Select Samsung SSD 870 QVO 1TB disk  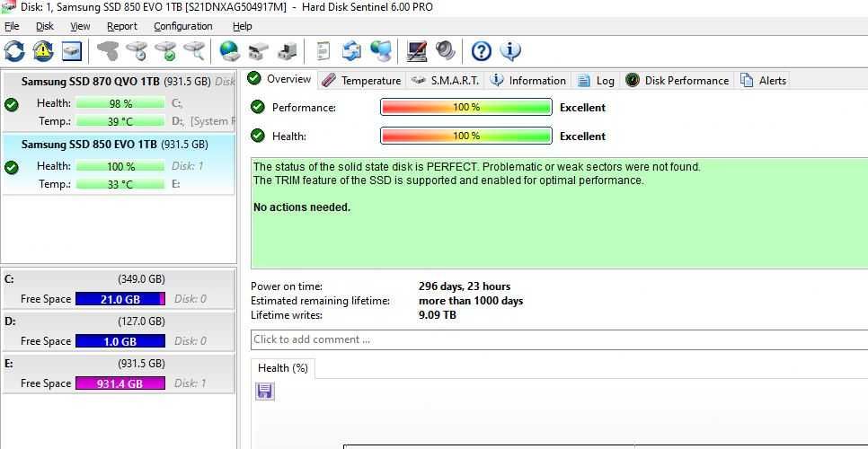click(119, 101)
